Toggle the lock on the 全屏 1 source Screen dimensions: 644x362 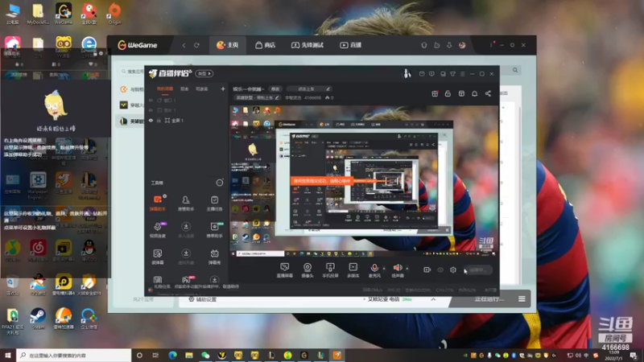coord(159,120)
